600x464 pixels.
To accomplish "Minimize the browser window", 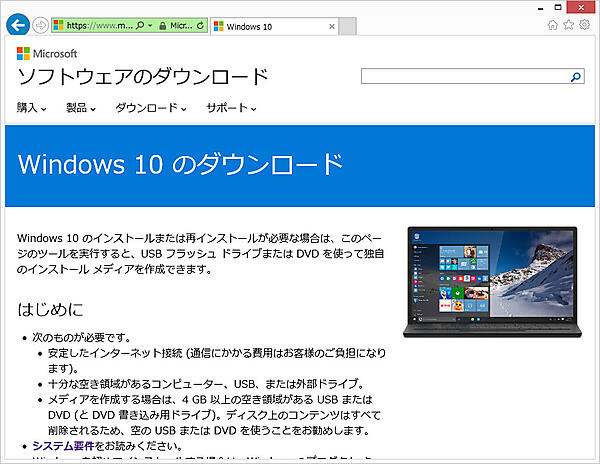I will tap(541, 8).
